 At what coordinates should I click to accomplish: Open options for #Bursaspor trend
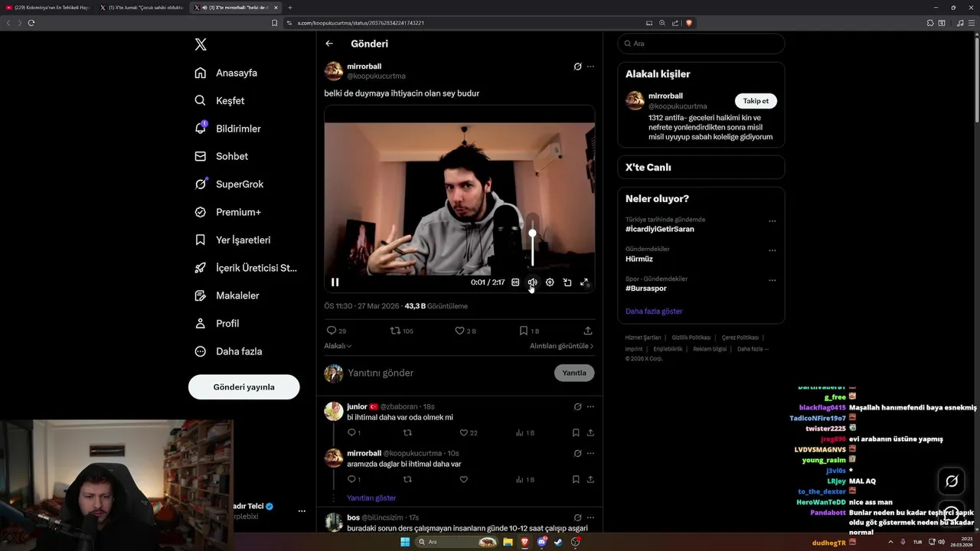[x=772, y=280]
